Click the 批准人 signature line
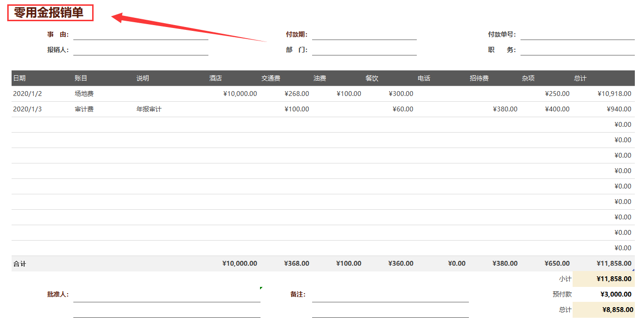644x325 pixels. [x=167, y=297]
